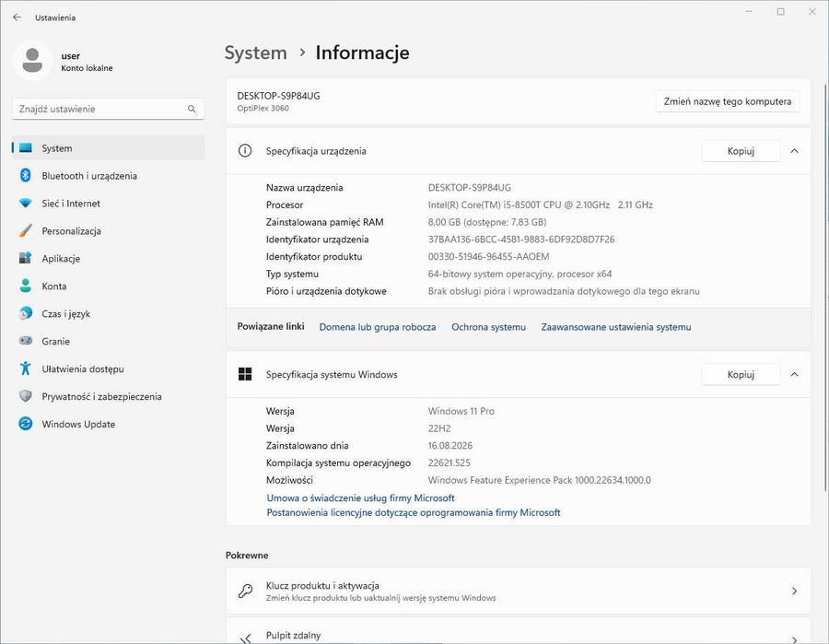Open Zaawansowane ustawienia systemu link
829x644 pixels.
tap(616, 327)
